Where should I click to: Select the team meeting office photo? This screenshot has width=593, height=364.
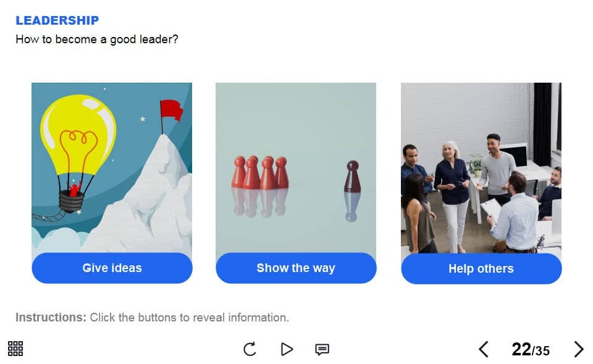481,168
